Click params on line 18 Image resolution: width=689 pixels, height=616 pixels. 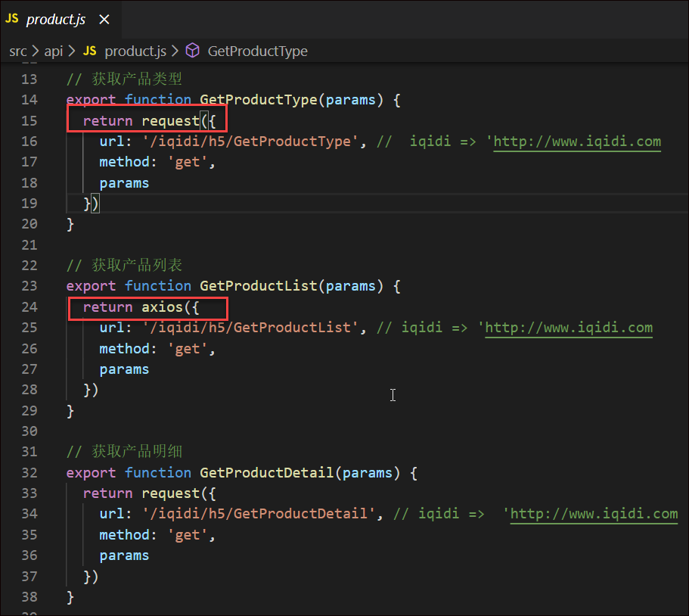124,183
